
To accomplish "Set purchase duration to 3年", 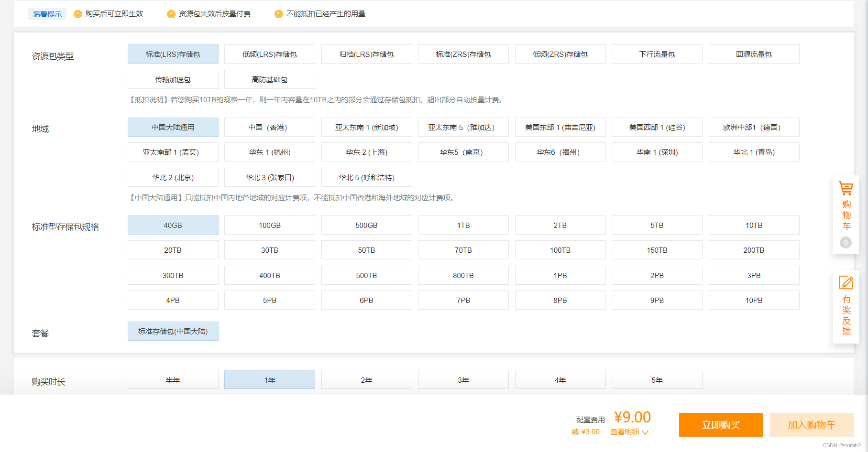I will coord(463,380).
